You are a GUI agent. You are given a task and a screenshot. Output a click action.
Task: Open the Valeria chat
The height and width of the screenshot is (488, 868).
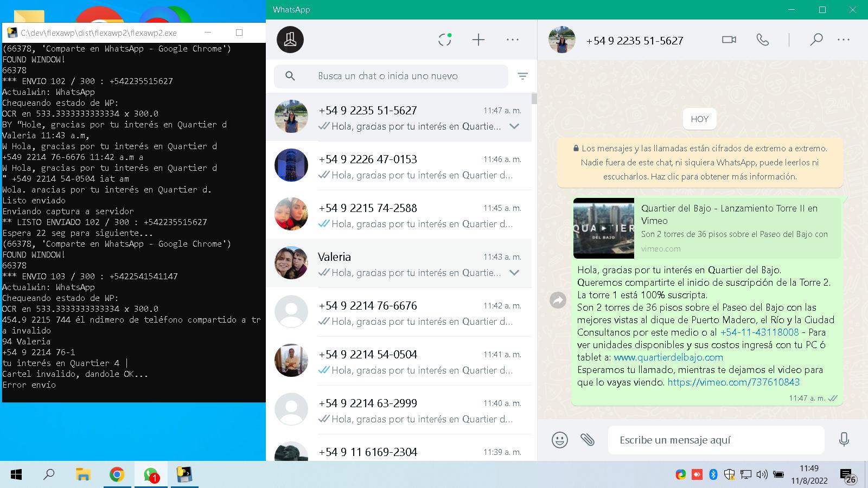(399, 264)
